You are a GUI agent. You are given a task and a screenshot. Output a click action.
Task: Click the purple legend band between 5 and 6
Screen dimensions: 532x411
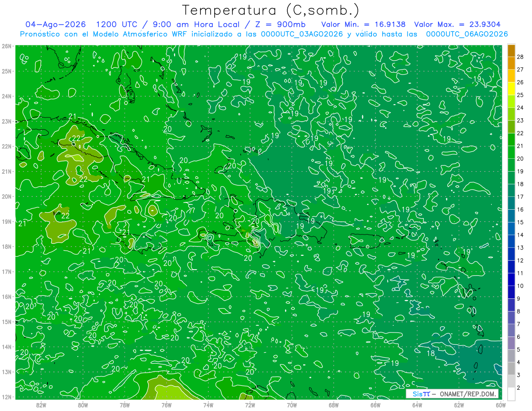(x=511, y=343)
